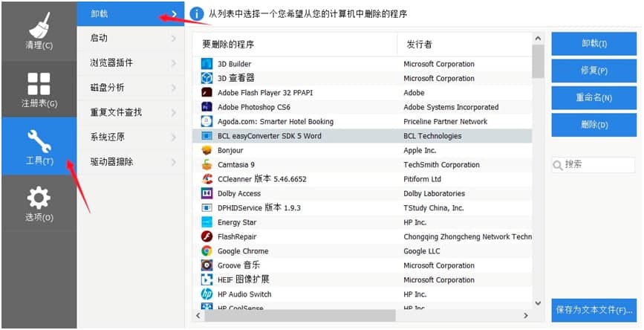Expand the 系统还原 chevron arrow
Screen dimensions: 644x330
[173, 137]
